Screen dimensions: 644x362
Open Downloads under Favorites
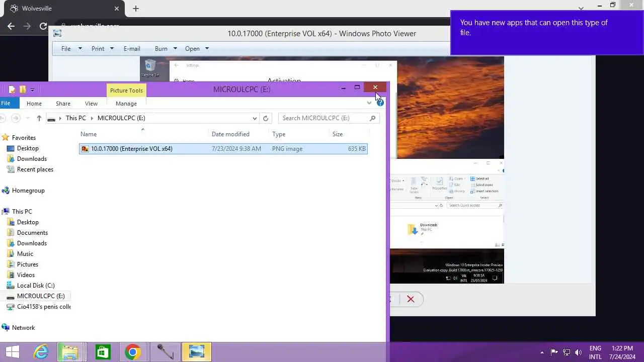tap(32, 159)
